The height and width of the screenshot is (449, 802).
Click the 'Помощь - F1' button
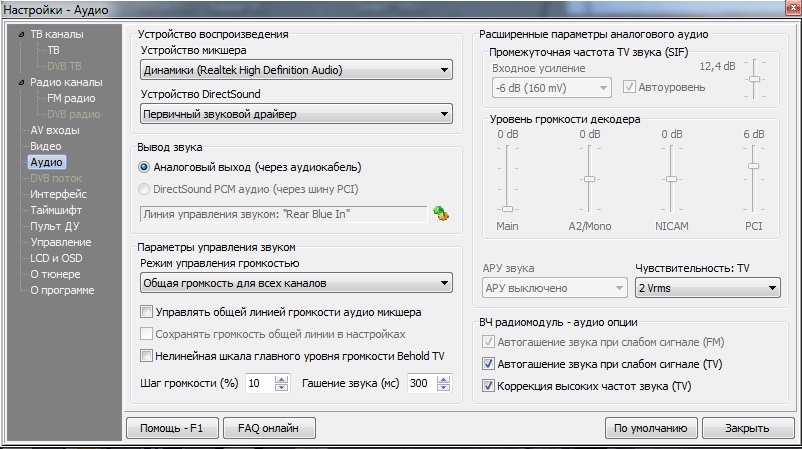tap(172, 428)
